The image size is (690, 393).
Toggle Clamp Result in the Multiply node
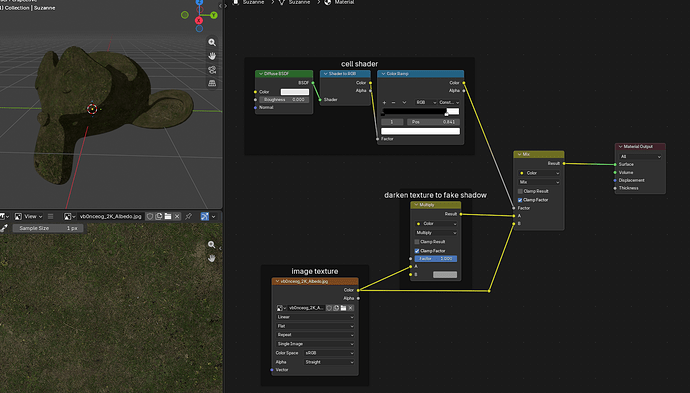tap(417, 242)
